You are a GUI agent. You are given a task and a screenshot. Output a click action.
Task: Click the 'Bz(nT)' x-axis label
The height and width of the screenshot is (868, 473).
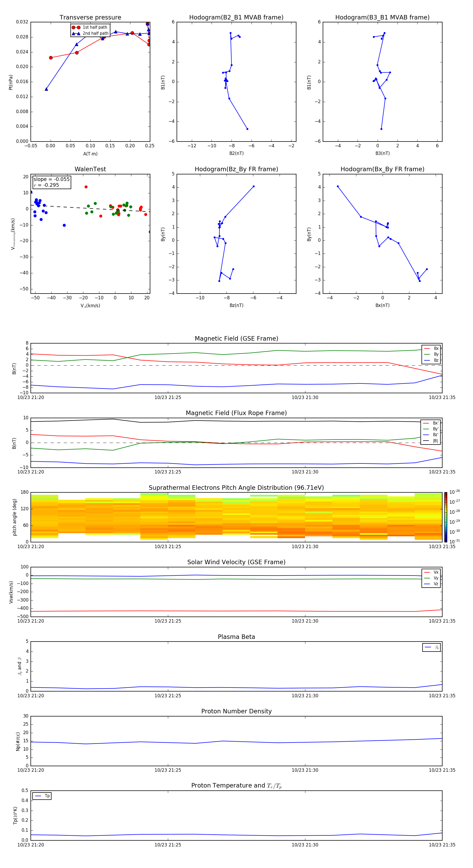(236, 305)
